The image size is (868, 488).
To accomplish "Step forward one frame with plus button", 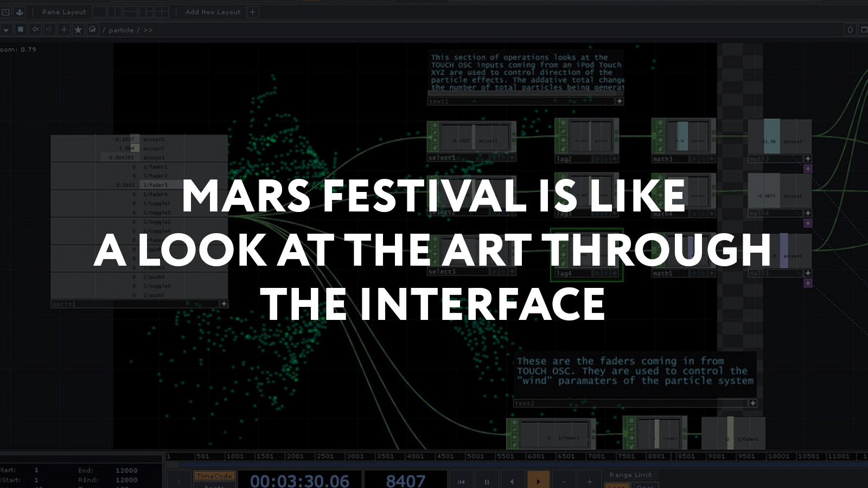I will tap(589, 481).
